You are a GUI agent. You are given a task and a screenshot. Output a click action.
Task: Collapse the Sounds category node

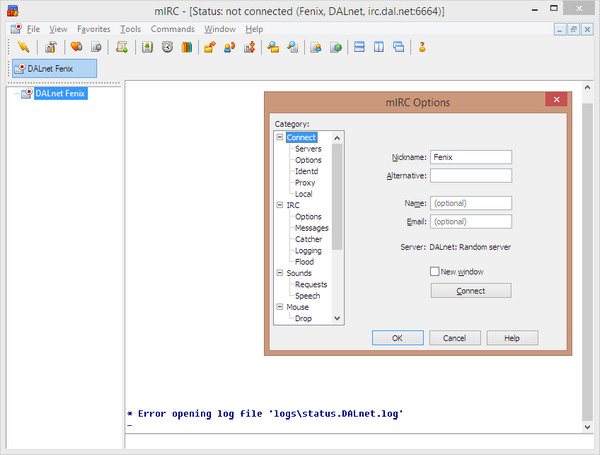click(x=279, y=273)
